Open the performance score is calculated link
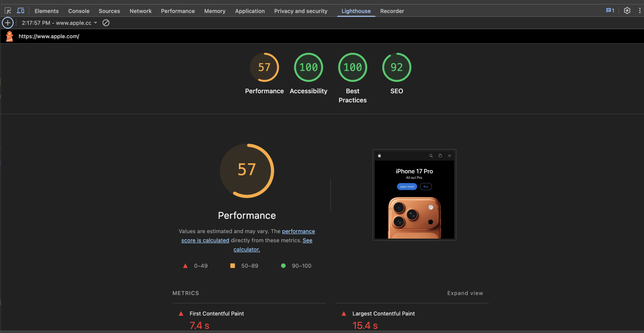644x333 pixels. (x=205, y=240)
